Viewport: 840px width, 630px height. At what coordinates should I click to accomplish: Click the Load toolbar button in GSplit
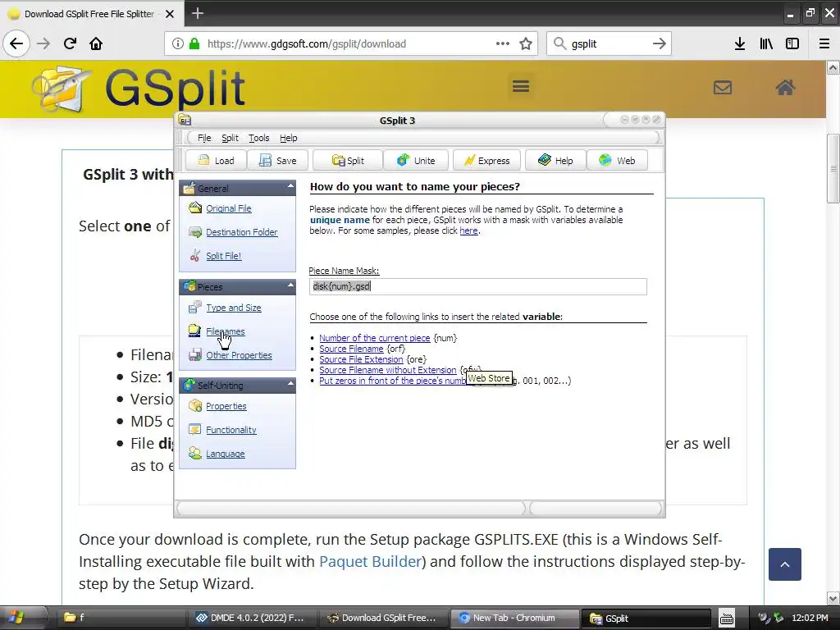tap(216, 161)
